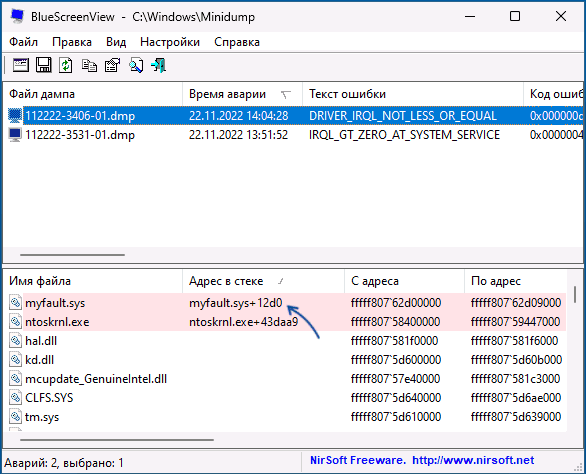Click the lower pane vertical scrollbar thumb

coord(575,295)
